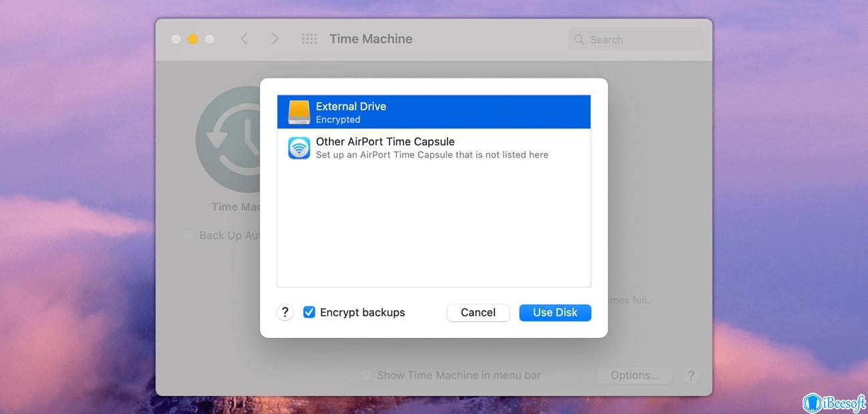The image size is (868, 414).
Task: Confirm with the Use Disk button
Action: pos(555,313)
